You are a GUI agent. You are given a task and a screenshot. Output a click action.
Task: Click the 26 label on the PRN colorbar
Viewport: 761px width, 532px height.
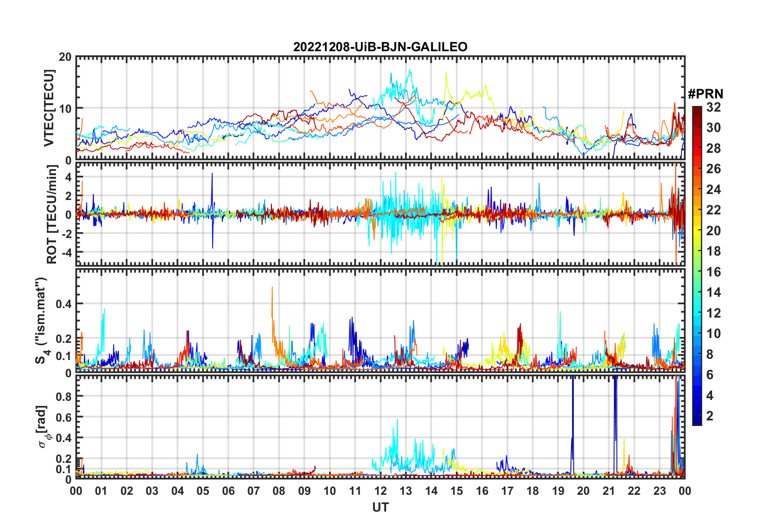(x=713, y=169)
